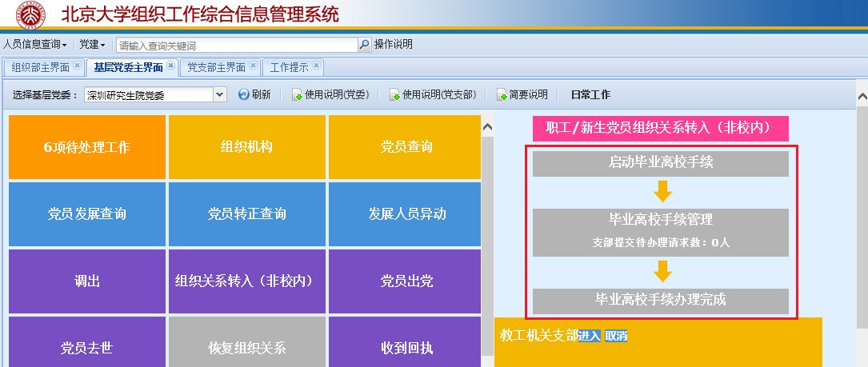This screenshot has width=868, height=367.
Task: Open 简要说明 document icon
Action: point(502,95)
